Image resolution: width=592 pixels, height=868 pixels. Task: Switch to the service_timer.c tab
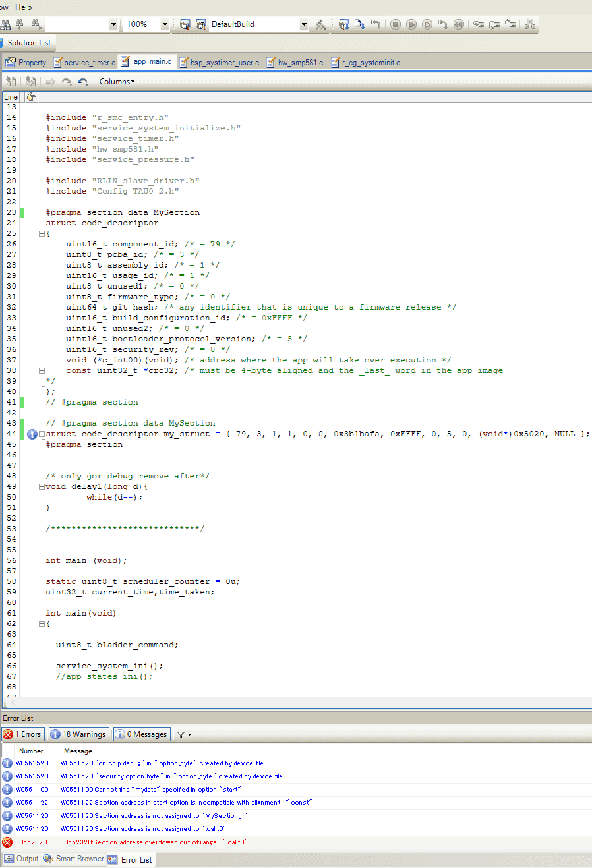point(84,63)
